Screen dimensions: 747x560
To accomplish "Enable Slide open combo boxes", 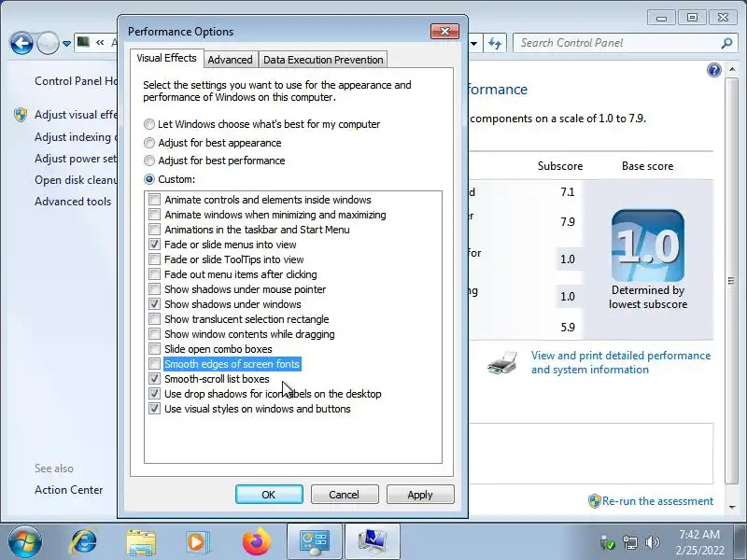I will tap(154, 348).
